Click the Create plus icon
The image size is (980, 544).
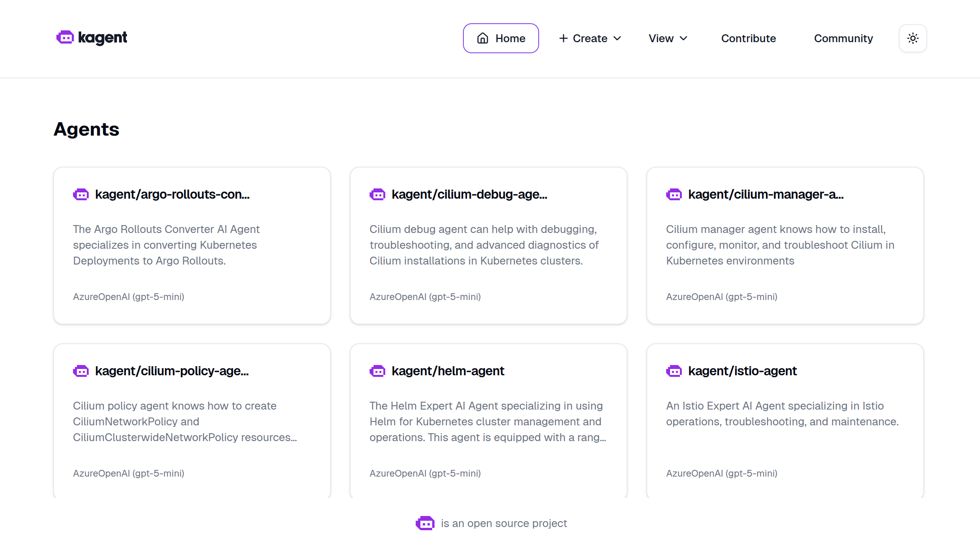563,38
